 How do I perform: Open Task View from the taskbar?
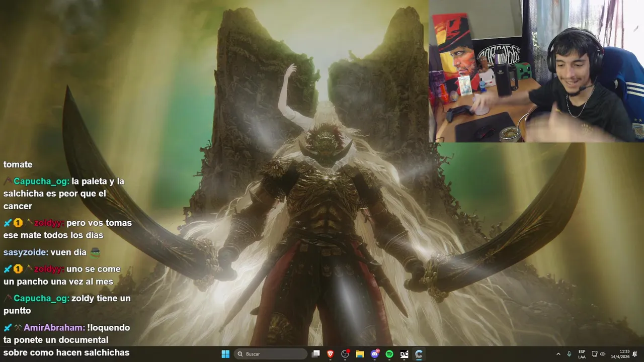coord(315,354)
